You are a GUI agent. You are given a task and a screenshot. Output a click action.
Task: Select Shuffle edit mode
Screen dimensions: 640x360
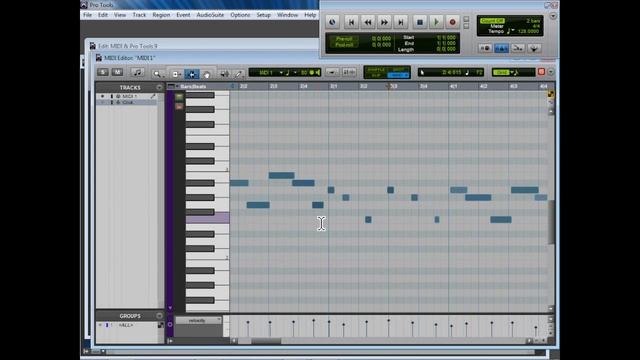376,70
